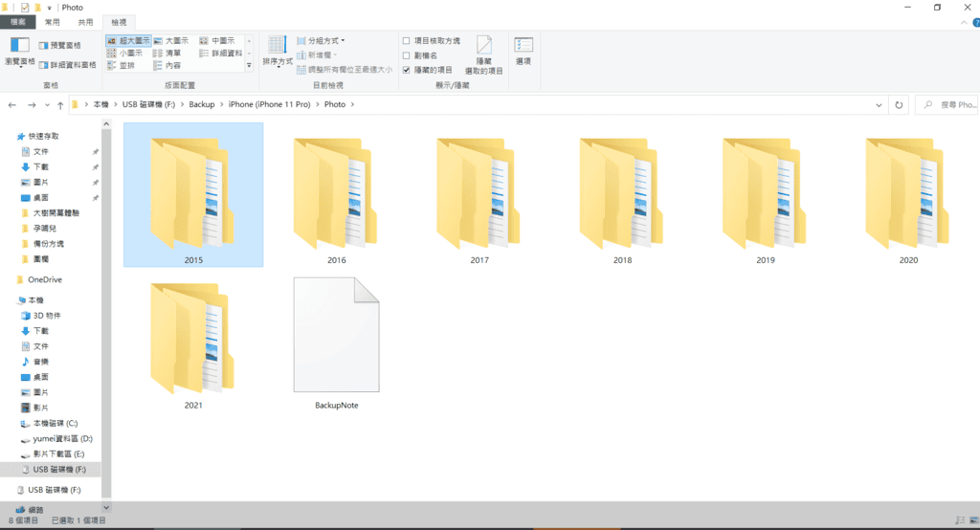Choose 並排 tiles view

point(122,65)
